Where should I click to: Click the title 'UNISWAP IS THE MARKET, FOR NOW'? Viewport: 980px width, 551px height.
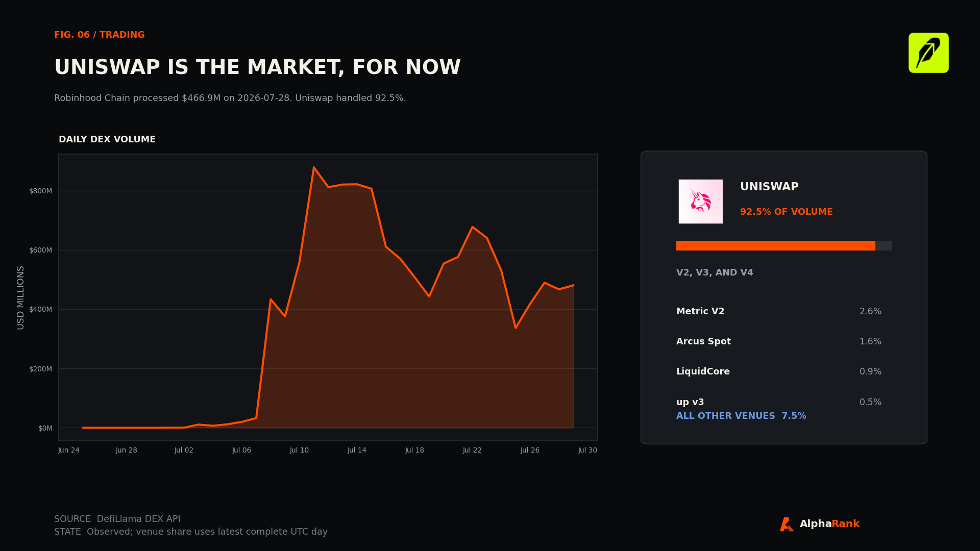coord(257,68)
